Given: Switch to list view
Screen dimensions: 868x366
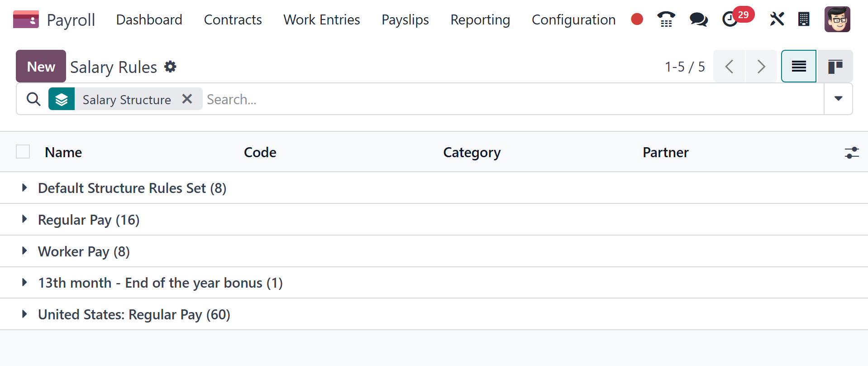Looking at the screenshot, I should pos(799,66).
